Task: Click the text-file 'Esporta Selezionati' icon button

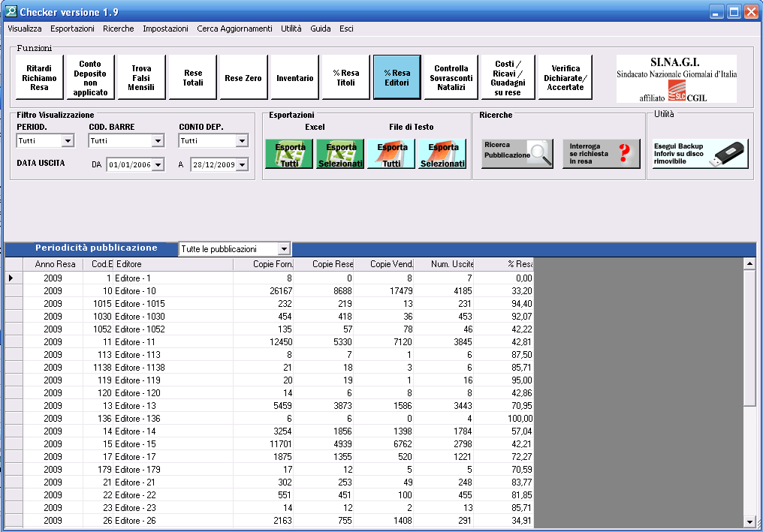Action: [x=442, y=154]
